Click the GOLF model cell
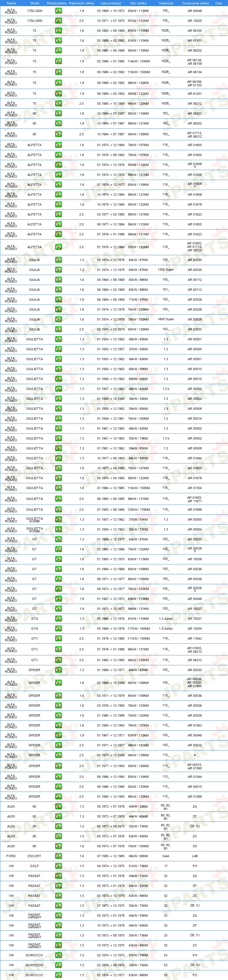This screenshot has width=228, height=980. pyautogui.click(x=34, y=866)
